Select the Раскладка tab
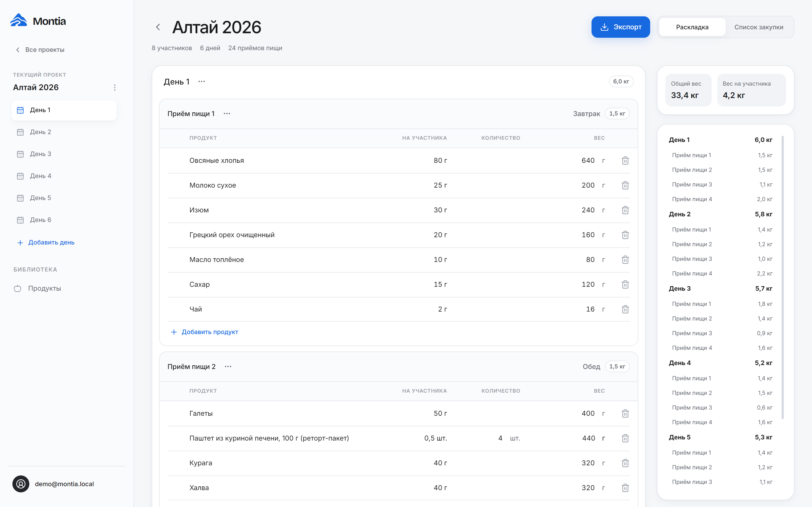The image size is (812, 507). coord(692,27)
